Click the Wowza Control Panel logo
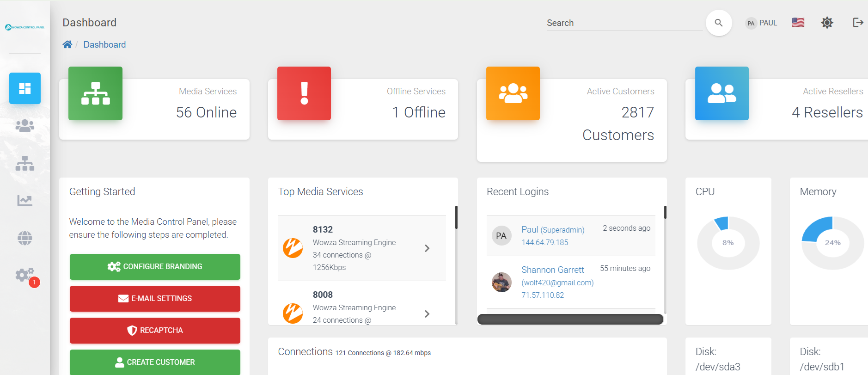The image size is (868, 375). point(25,27)
